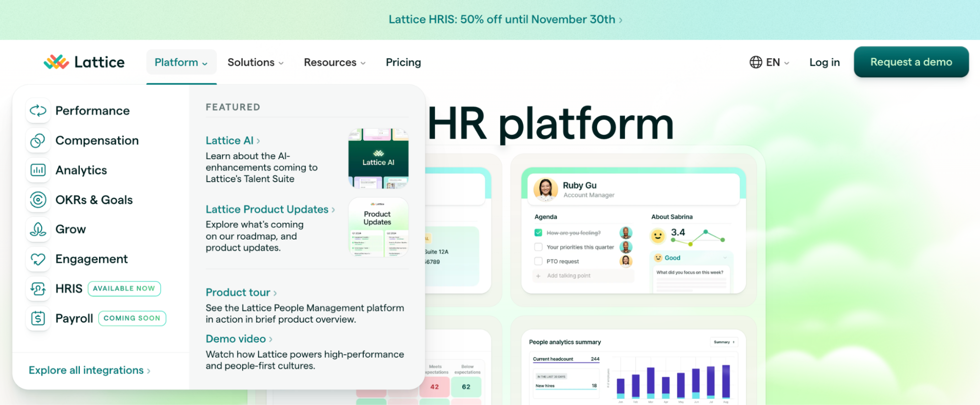Open the Pricing page
Viewport: 980px width, 405px height.
pyautogui.click(x=403, y=62)
